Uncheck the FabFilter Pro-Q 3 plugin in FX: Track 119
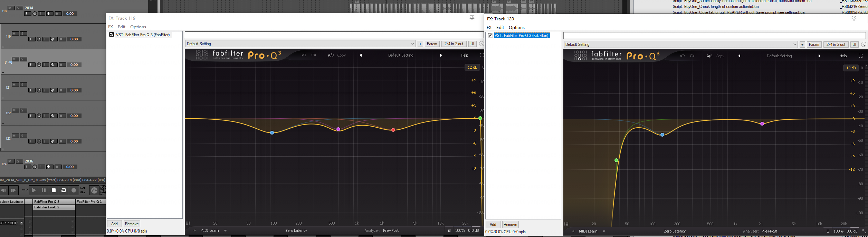Image resolution: width=868 pixels, height=237 pixels. coord(112,34)
